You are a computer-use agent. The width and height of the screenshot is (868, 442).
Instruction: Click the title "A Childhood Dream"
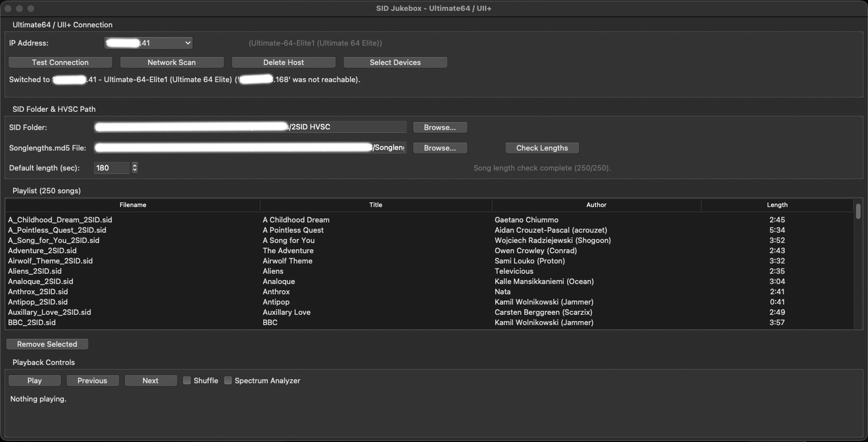296,220
